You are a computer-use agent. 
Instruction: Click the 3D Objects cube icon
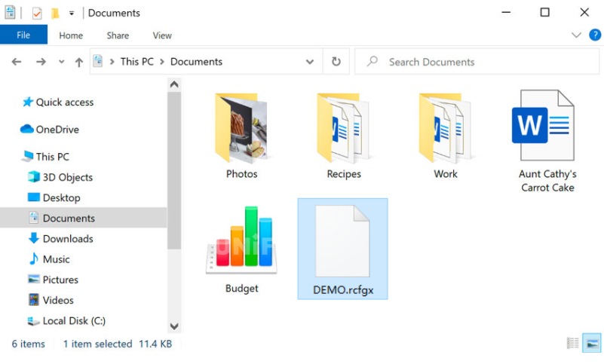pos(34,177)
